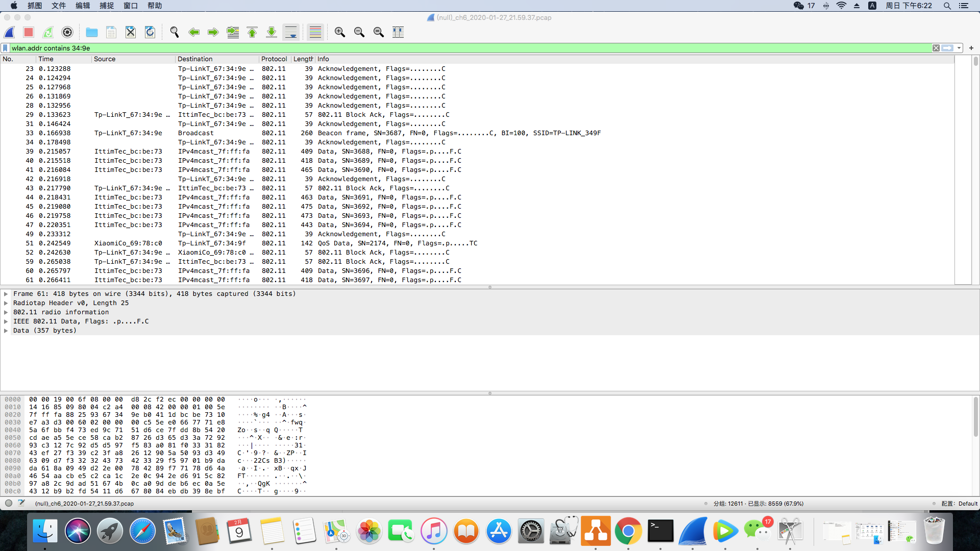Image resolution: width=980 pixels, height=551 pixels.
Task: Clear the display filter X button
Action: point(936,48)
